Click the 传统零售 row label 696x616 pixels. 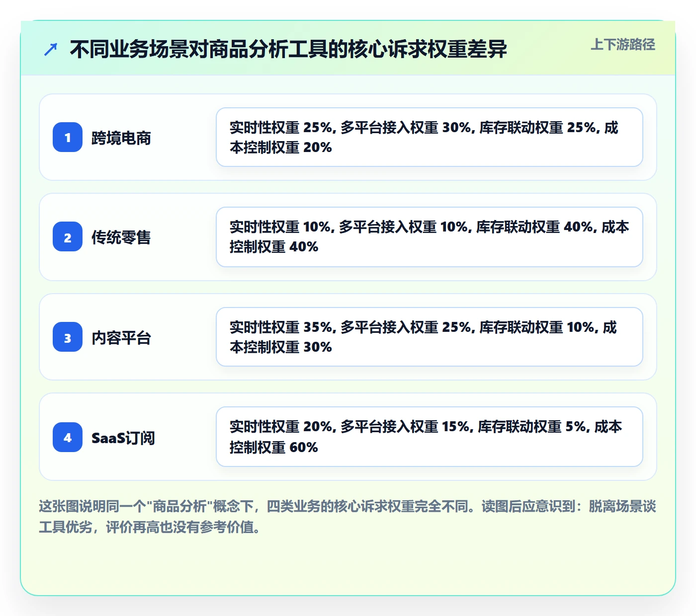pyautogui.click(x=121, y=237)
